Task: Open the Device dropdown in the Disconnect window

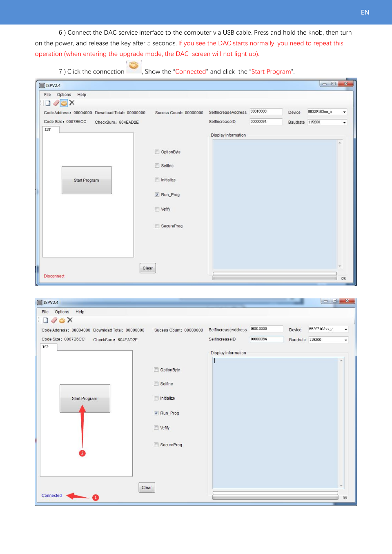Action: click(344, 112)
